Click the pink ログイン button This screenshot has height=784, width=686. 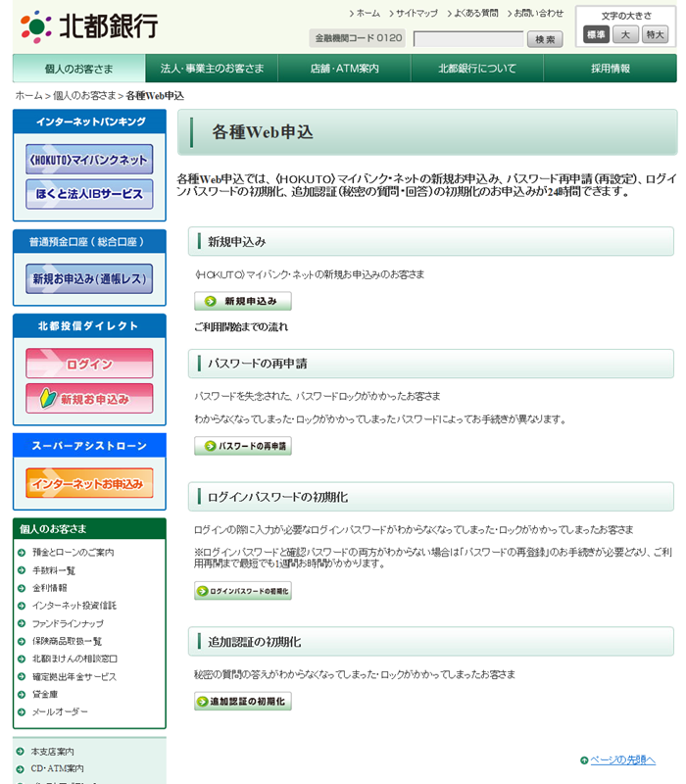(x=89, y=364)
